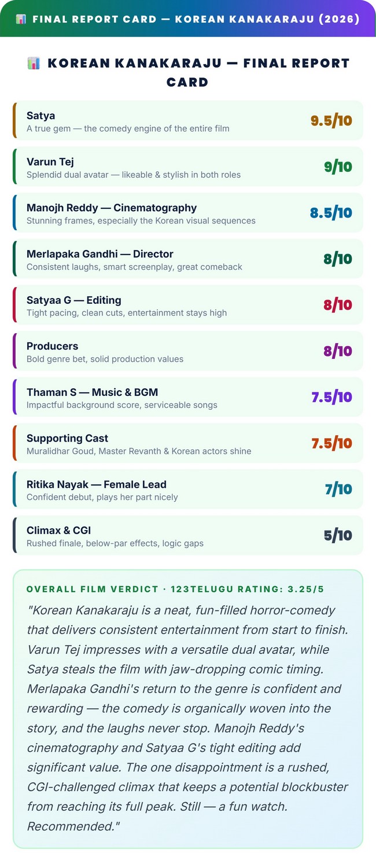
Task: Click the verdict quote paragraph
Action: (188, 718)
